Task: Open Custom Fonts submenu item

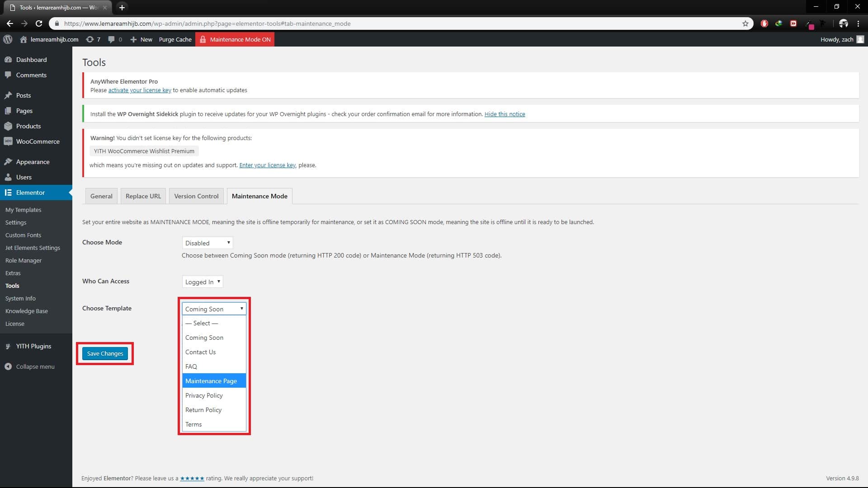Action: coord(23,235)
